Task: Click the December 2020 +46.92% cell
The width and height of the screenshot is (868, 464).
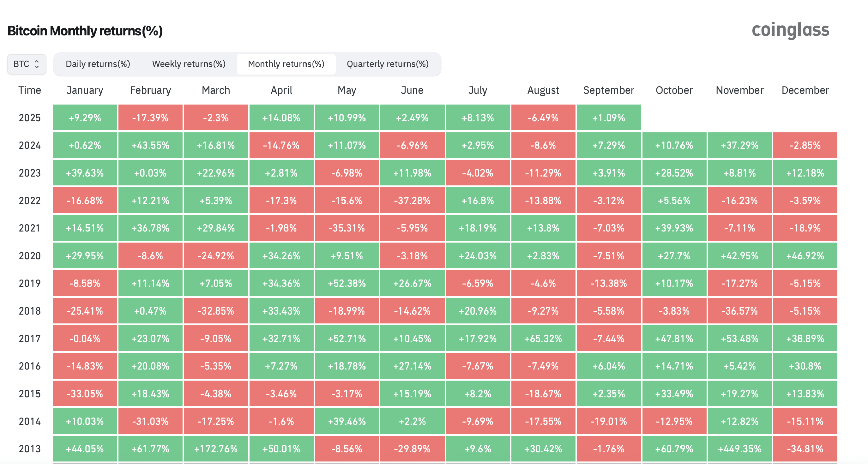Action: [805, 256]
